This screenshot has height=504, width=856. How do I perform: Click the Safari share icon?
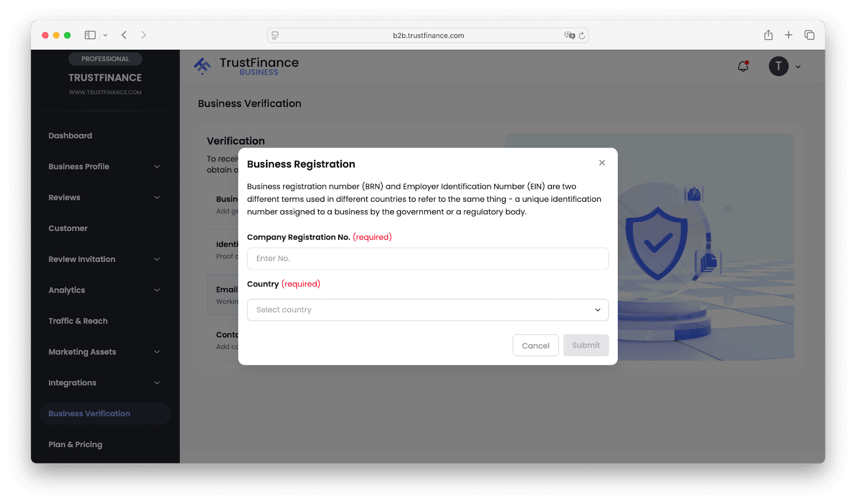[768, 35]
